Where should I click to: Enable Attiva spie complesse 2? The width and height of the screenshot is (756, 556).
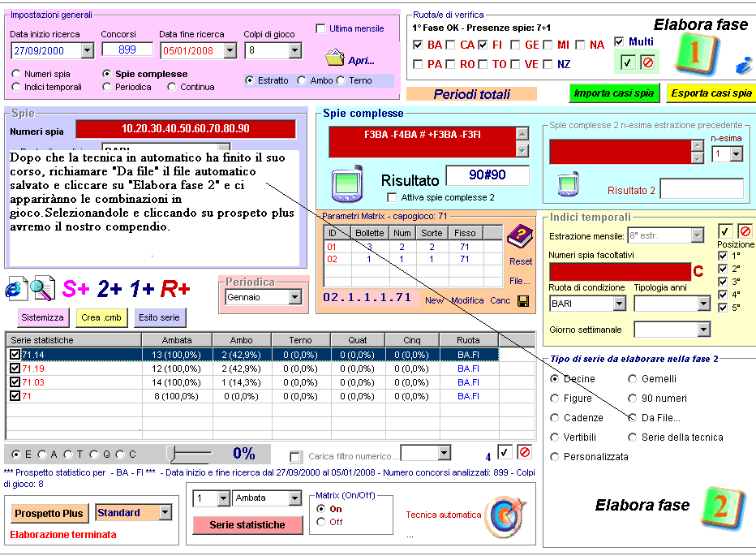[x=392, y=197]
